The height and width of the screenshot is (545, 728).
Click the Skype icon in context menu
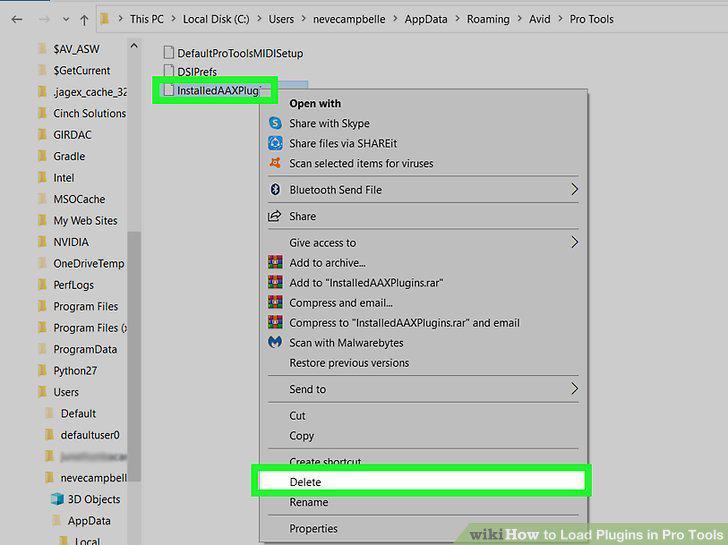pos(275,123)
